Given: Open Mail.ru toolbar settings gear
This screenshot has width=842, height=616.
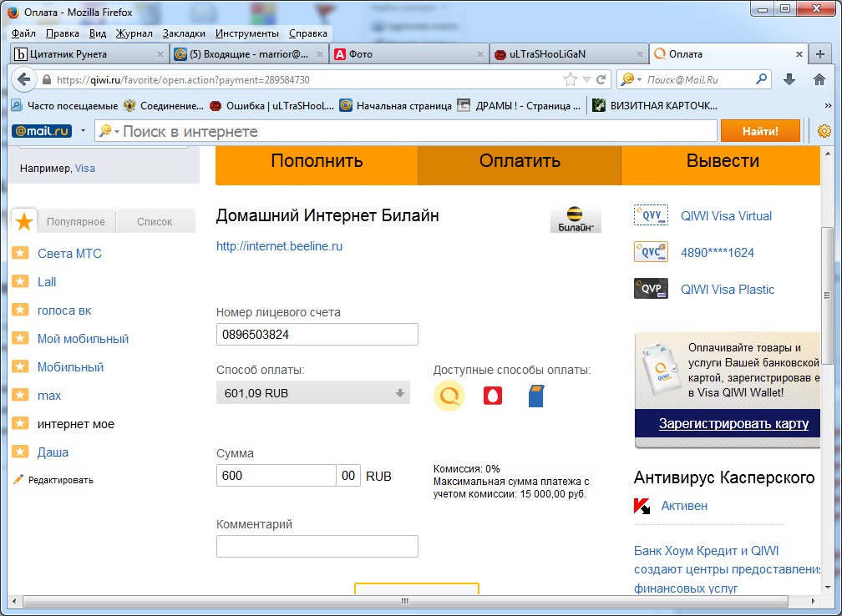Looking at the screenshot, I should point(824,131).
